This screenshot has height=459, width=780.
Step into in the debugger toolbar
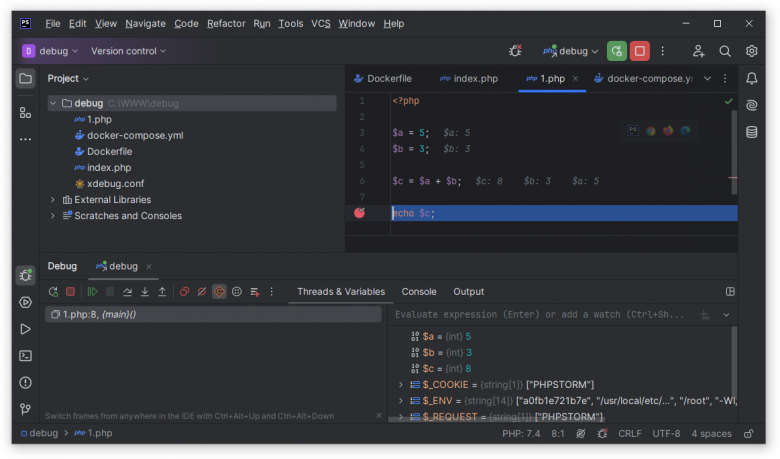(145, 292)
